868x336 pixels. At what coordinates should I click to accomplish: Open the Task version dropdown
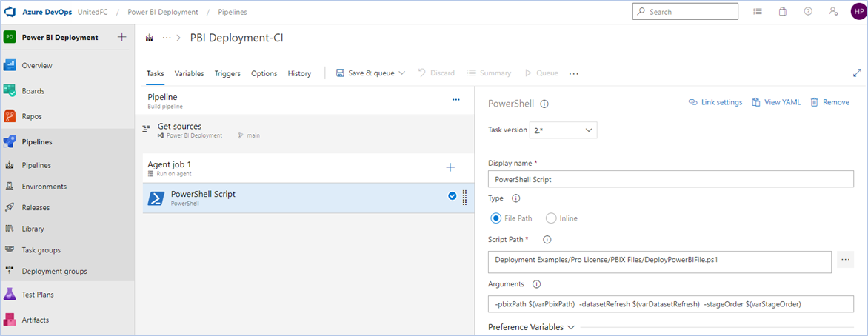tap(564, 130)
